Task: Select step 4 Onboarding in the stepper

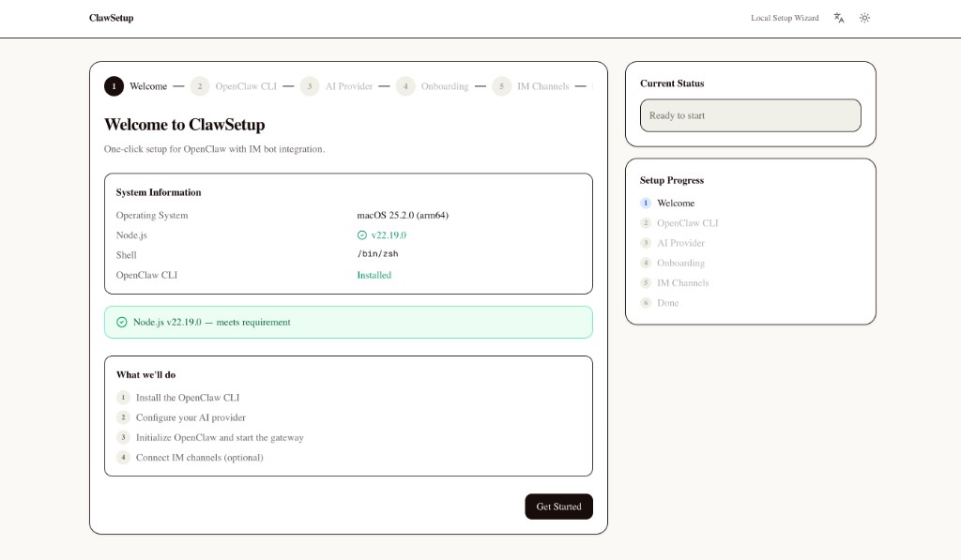Action: (432, 86)
